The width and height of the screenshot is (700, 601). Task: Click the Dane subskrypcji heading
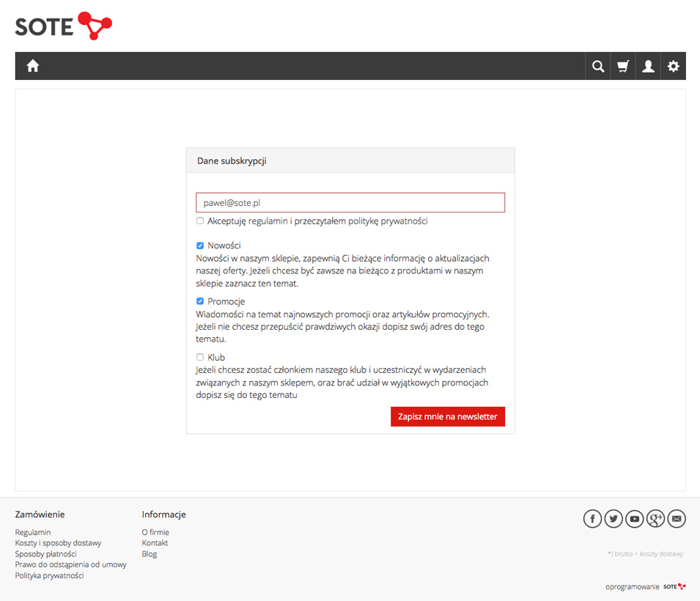pos(232,161)
